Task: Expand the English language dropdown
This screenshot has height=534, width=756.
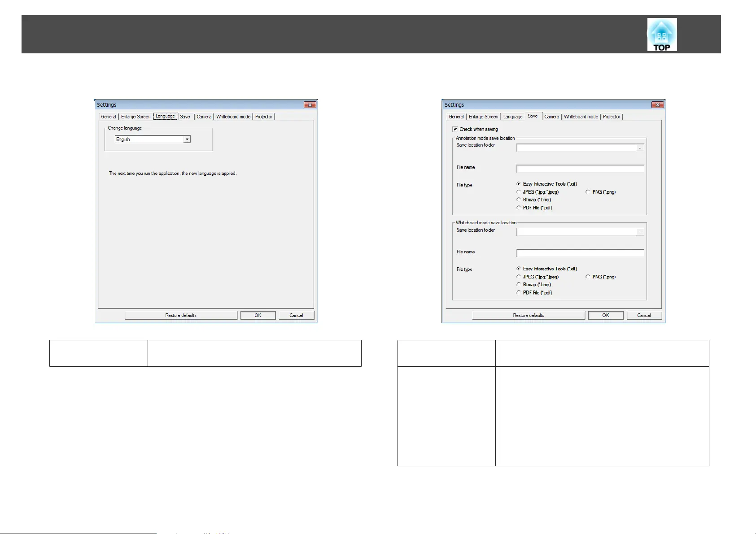Action: (187, 139)
